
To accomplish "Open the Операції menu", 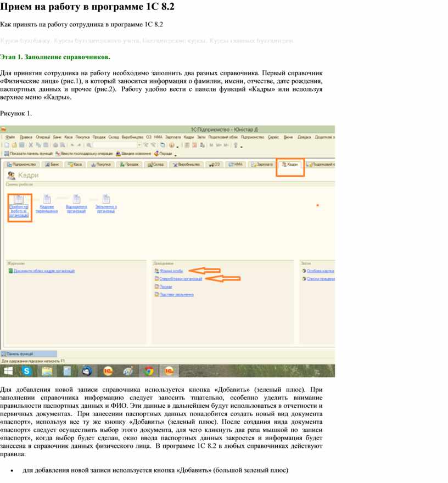I will point(43,137).
